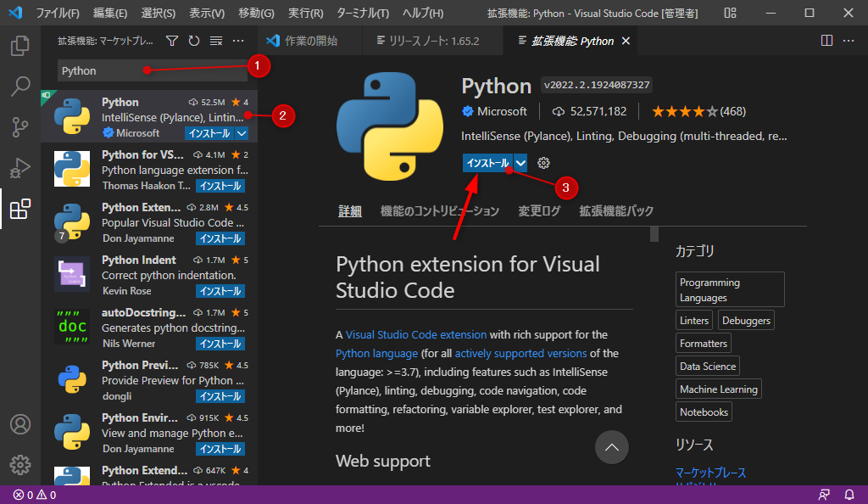Open the ヘルプ(H) menu

pos(423,13)
